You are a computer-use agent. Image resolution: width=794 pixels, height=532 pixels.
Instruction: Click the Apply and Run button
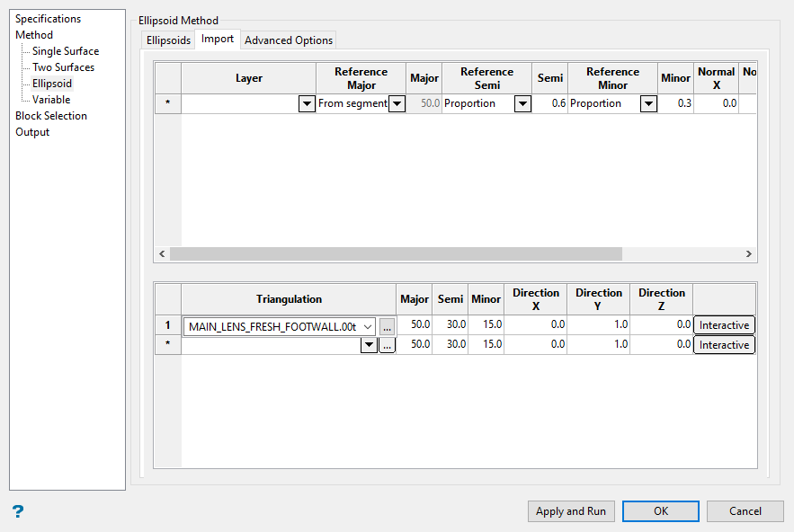[570, 511]
